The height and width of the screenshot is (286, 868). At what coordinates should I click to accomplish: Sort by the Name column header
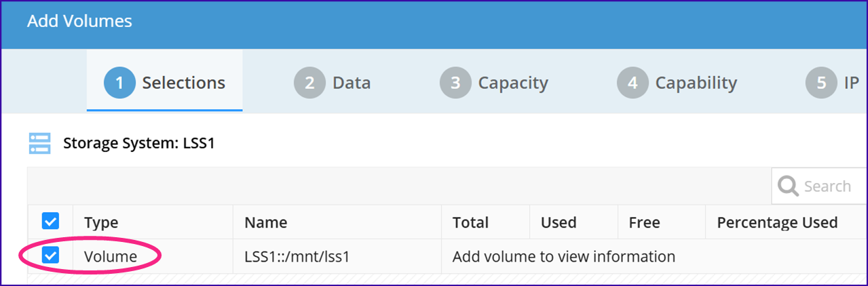pyautogui.click(x=265, y=222)
